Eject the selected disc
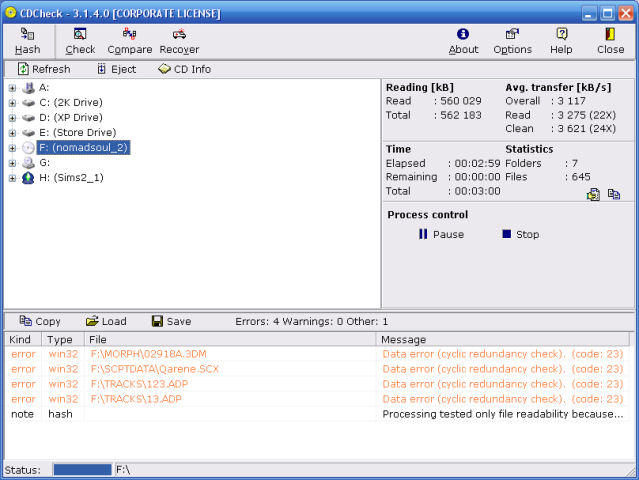The height and width of the screenshot is (480, 639). [x=117, y=69]
